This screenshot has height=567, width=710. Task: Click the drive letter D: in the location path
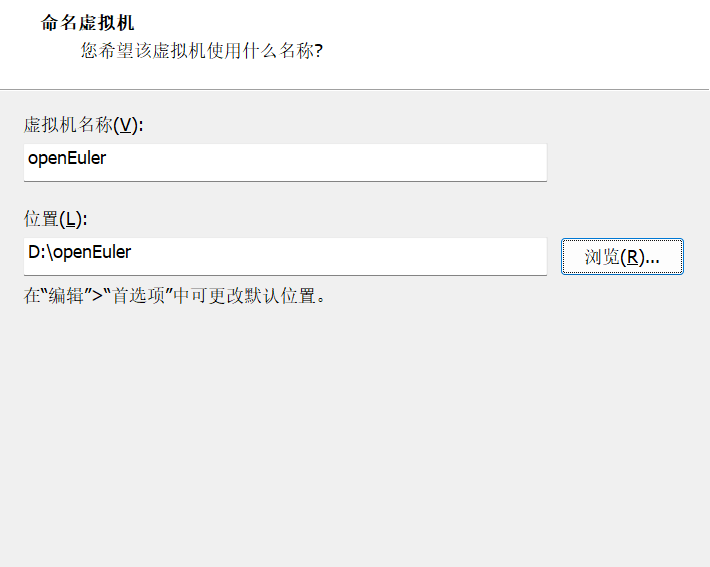click(x=37, y=252)
